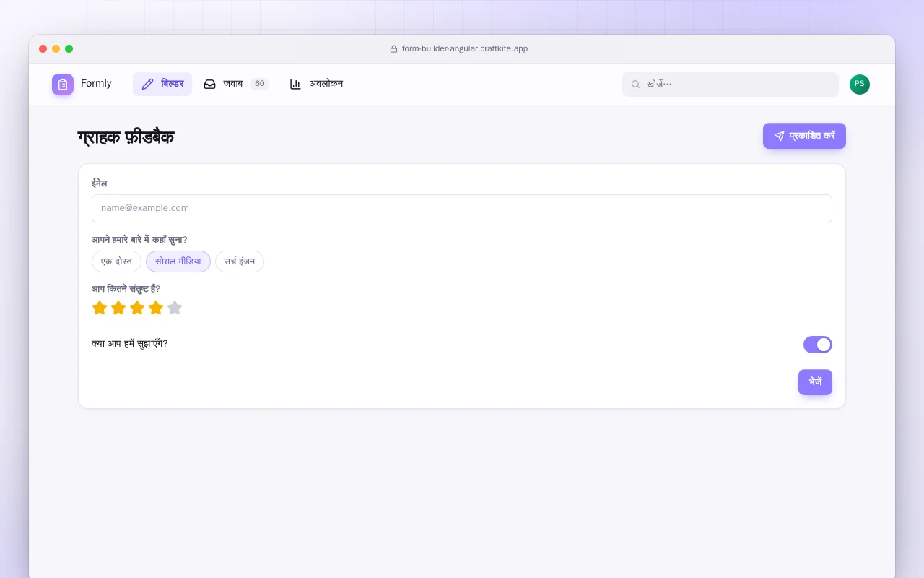
Task: Rate satisfaction five stars
Action: coord(175,309)
